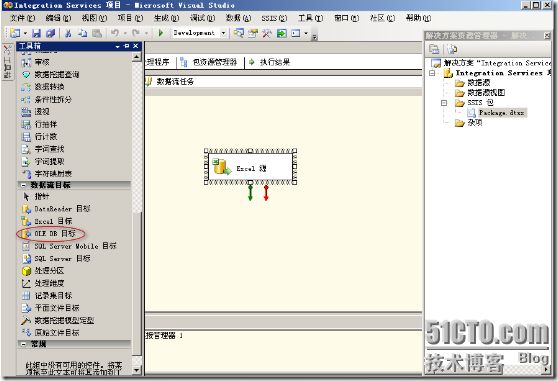Image resolution: width=558 pixels, height=381 pixels.
Task: Click the Cut scissors toolbar icon
Action: 68,33
